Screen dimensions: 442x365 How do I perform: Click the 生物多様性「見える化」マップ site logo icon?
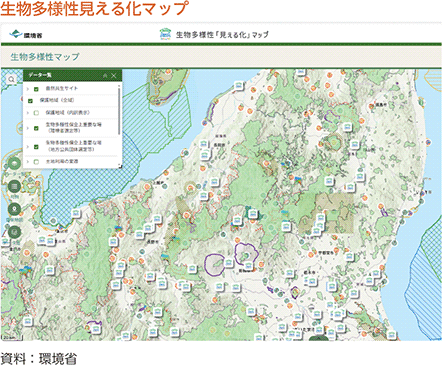164,34
